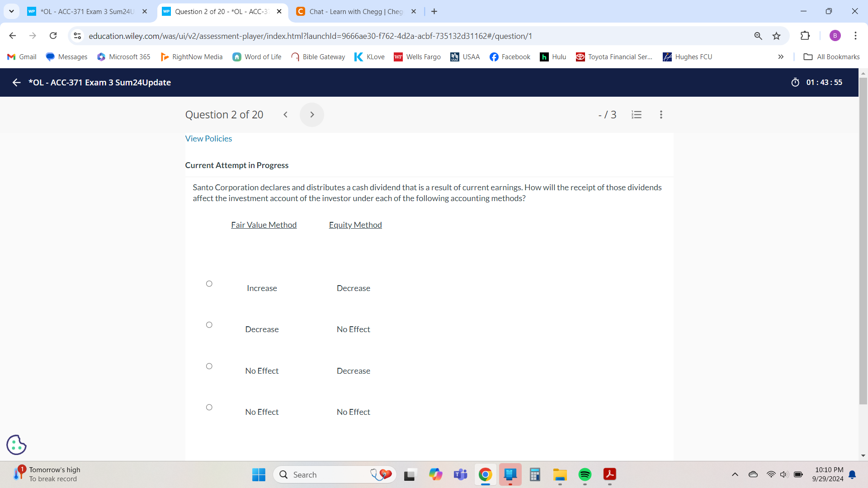The height and width of the screenshot is (488, 868).
Task: Click back arrow beside exam title
Action: pos(17,82)
